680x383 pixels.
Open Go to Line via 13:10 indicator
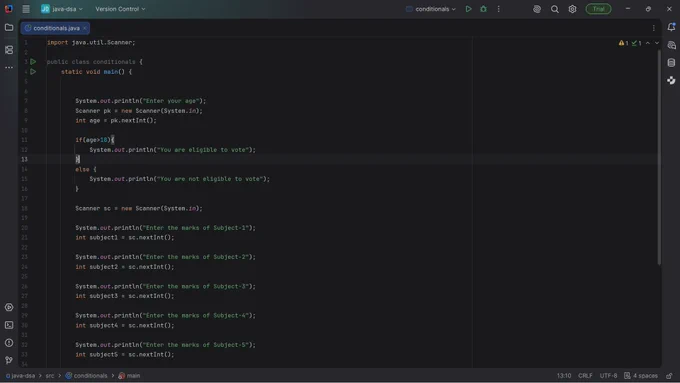[564, 376]
